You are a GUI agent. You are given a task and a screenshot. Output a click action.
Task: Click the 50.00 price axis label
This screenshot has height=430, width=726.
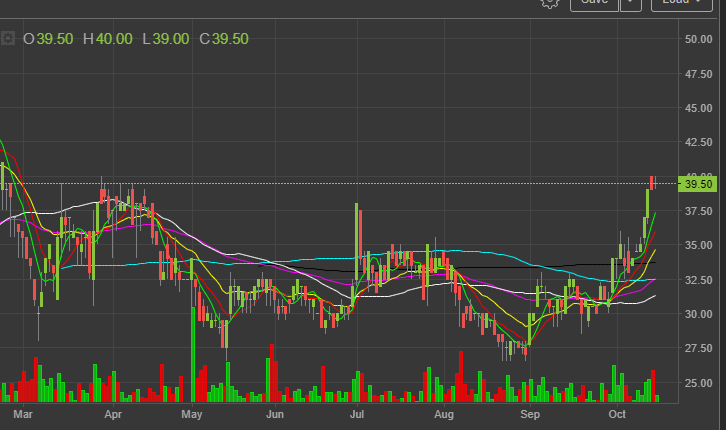coord(698,39)
